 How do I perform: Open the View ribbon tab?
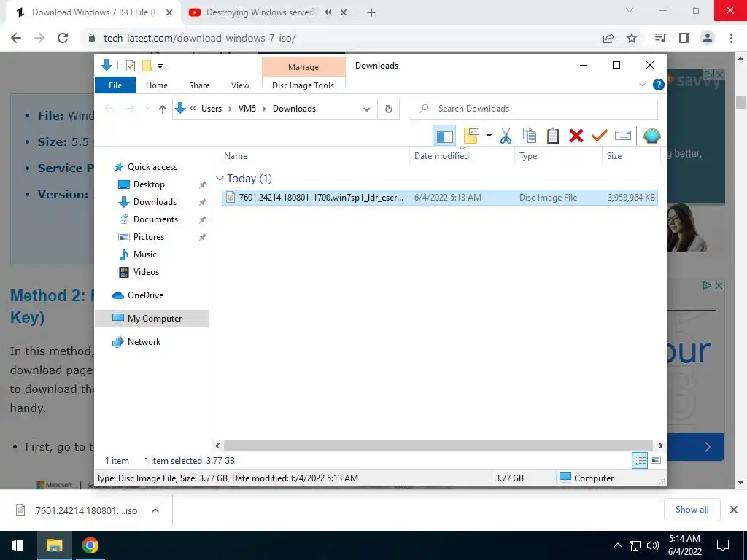240,85
